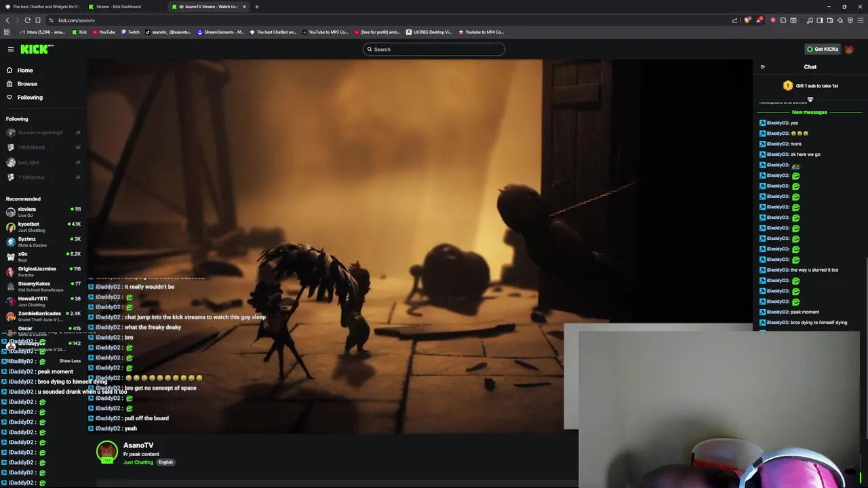Image resolution: width=868 pixels, height=488 pixels.
Task: Open the Twitch bookmark
Action: pos(130,32)
